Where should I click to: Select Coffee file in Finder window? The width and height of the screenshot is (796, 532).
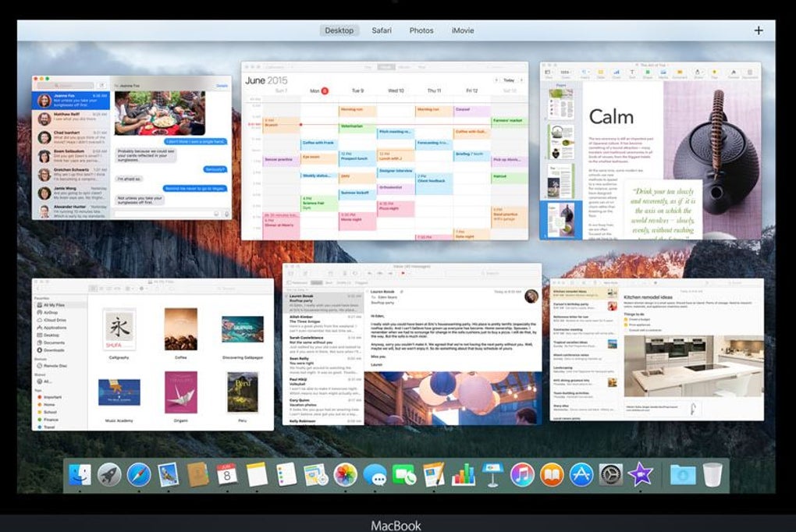click(180, 334)
